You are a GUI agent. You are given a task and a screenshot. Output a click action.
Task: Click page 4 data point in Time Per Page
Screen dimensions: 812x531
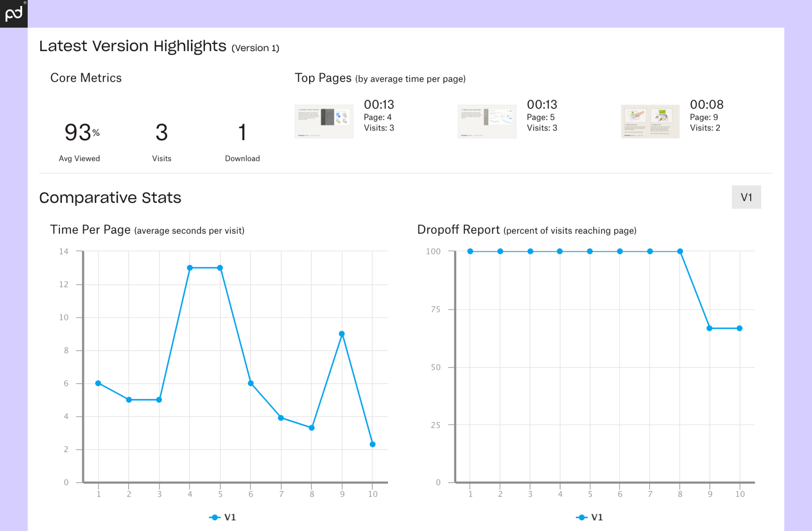(190, 268)
